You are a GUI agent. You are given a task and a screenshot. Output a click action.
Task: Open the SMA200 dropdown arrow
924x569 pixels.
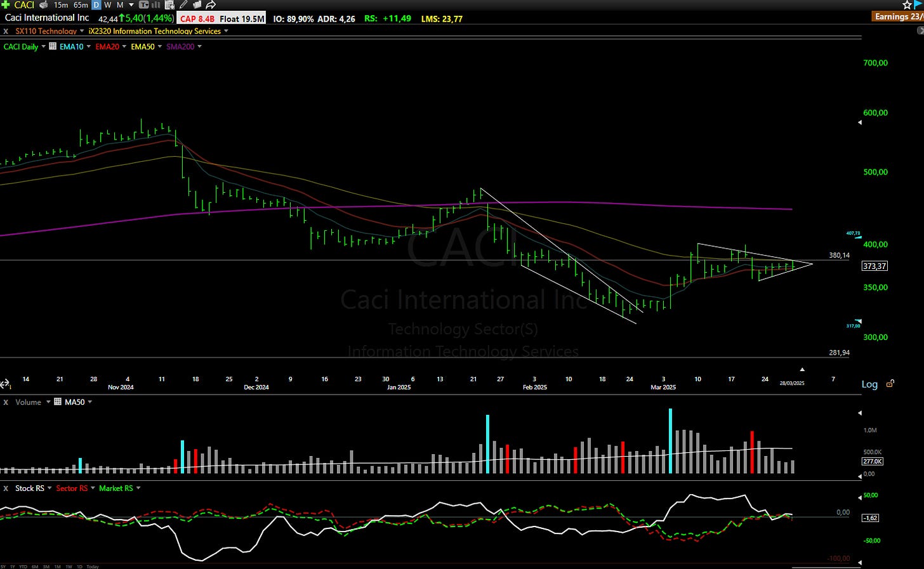[x=199, y=46]
